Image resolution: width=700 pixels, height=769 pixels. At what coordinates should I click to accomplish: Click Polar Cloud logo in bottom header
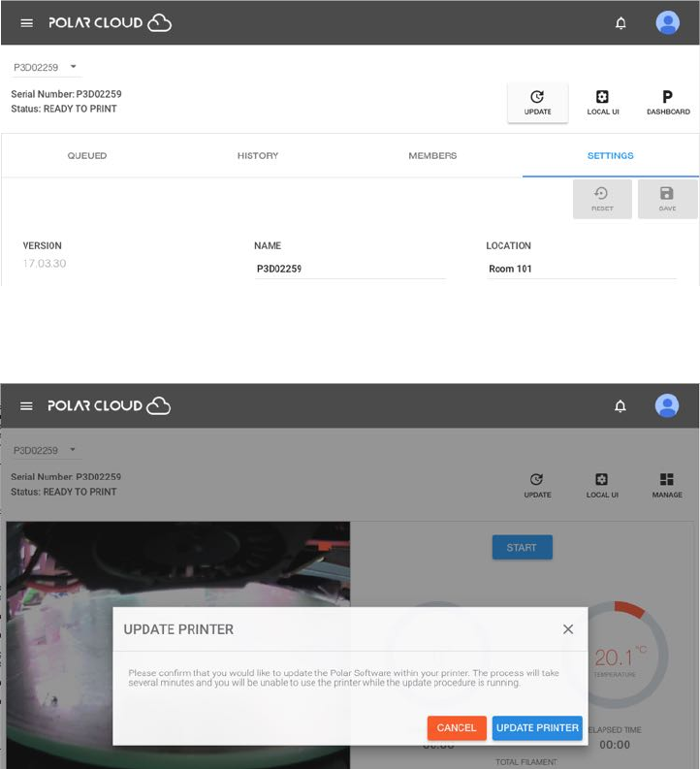click(109, 405)
